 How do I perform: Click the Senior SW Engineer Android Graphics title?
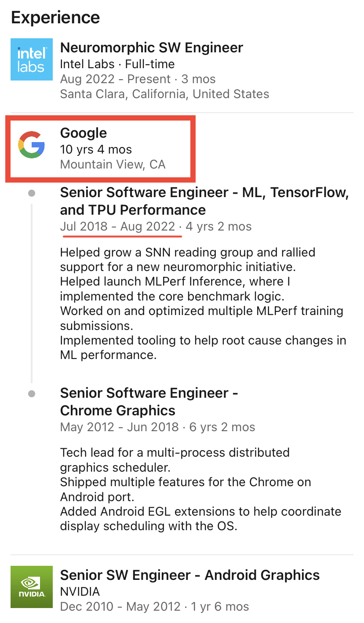189,575
